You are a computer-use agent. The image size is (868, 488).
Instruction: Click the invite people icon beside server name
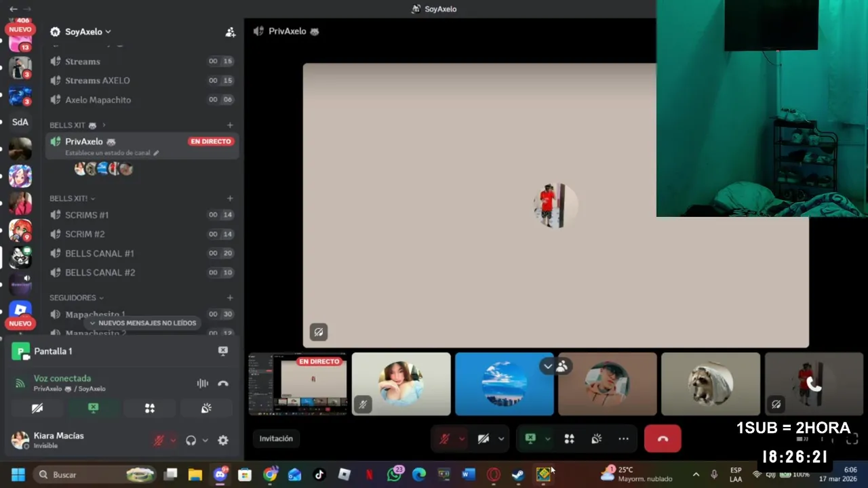231,32
